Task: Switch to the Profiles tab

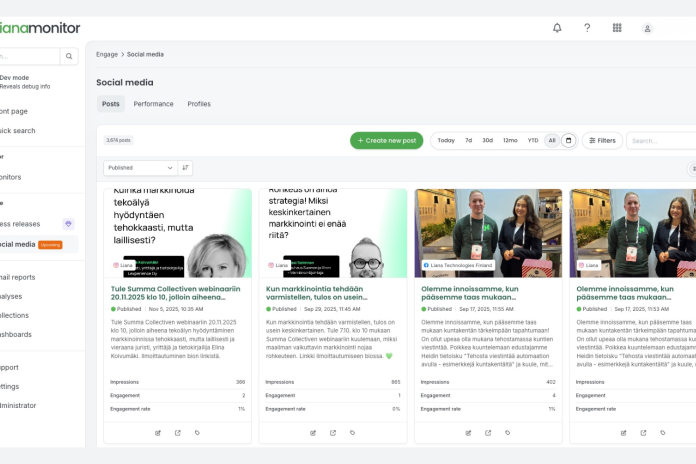Action: point(199,104)
